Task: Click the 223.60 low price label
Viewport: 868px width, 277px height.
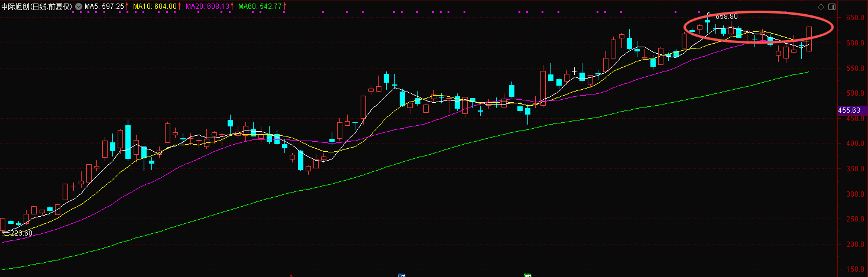Action: coord(20,233)
